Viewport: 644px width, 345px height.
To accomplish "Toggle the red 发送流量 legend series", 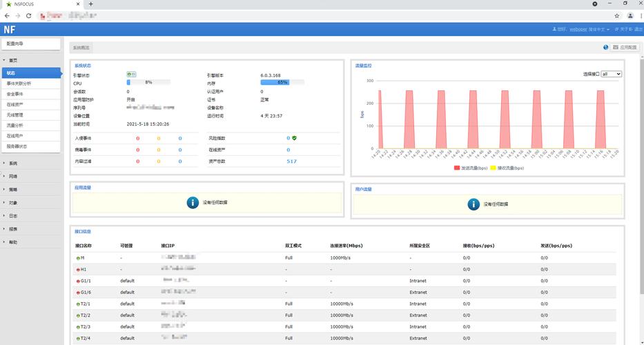I will tap(471, 168).
